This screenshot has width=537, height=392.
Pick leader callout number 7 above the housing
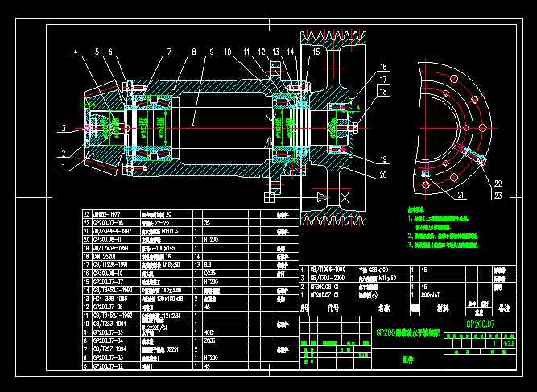click(x=169, y=52)
